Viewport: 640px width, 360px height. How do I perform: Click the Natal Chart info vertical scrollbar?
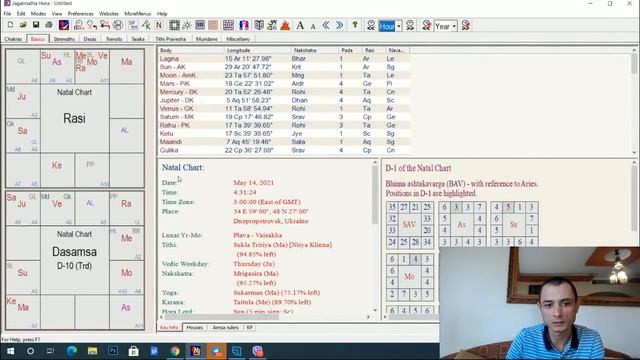pyautogui.click(x=375, y=236)
